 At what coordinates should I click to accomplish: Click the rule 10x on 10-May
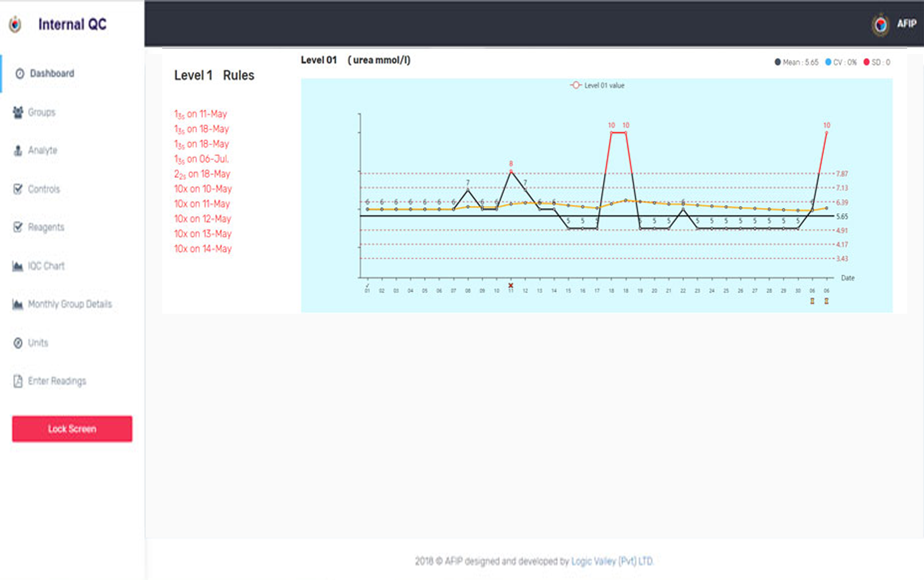(x=203, y=189)
